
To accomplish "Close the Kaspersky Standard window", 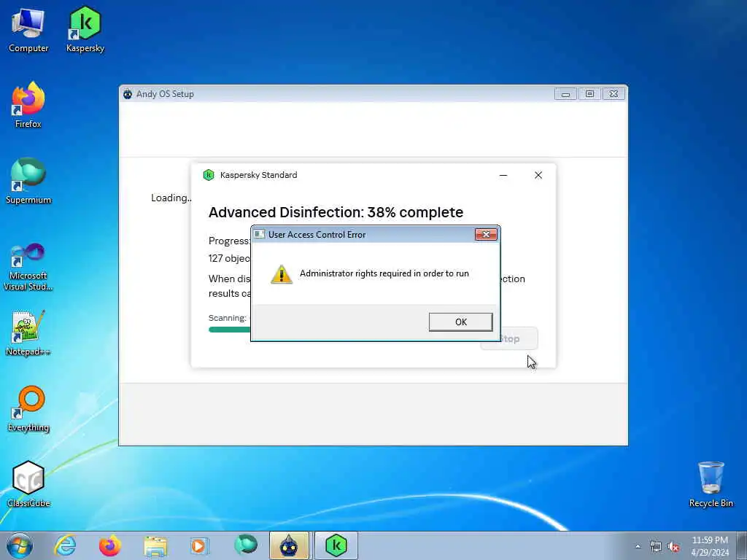I will 538,175.
